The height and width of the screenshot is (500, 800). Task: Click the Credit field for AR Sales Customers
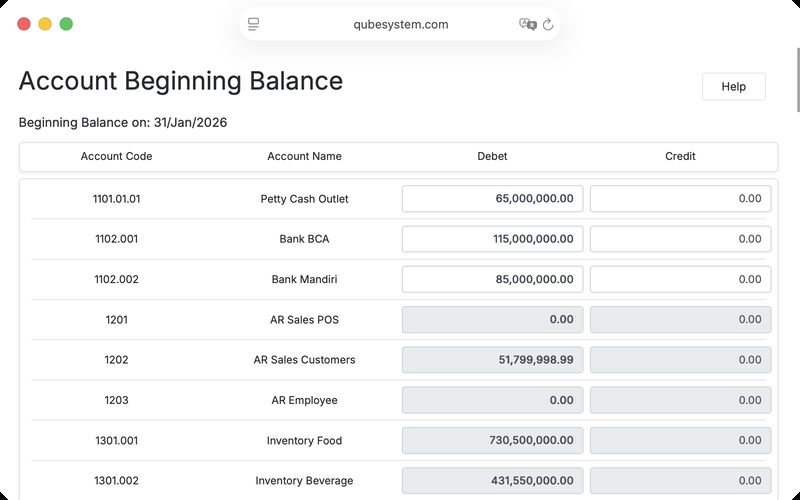coord(681,360)
